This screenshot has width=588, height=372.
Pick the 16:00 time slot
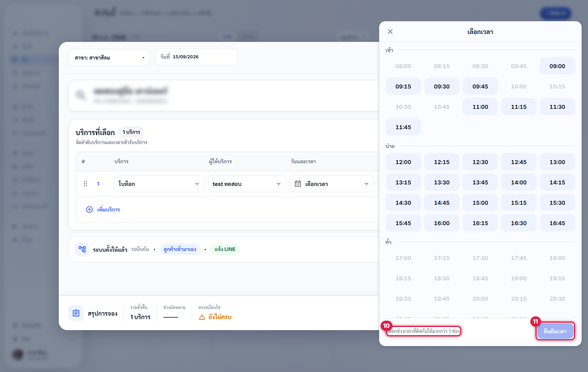(x=442, y=223)
